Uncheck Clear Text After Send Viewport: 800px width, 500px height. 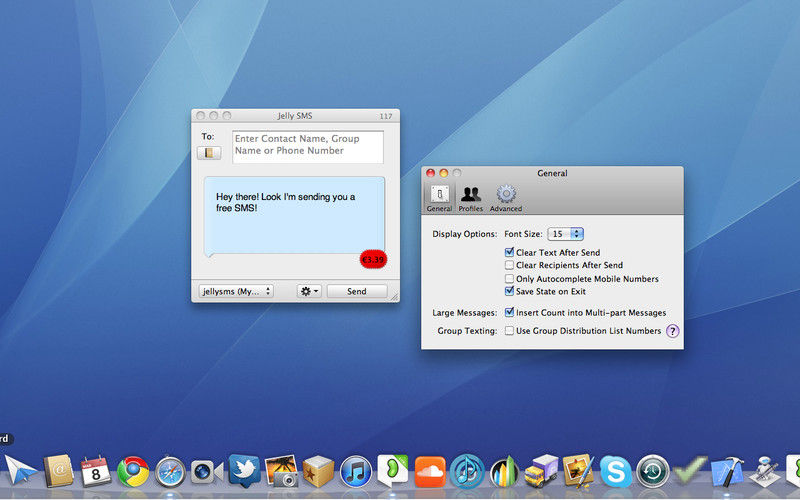509,252
